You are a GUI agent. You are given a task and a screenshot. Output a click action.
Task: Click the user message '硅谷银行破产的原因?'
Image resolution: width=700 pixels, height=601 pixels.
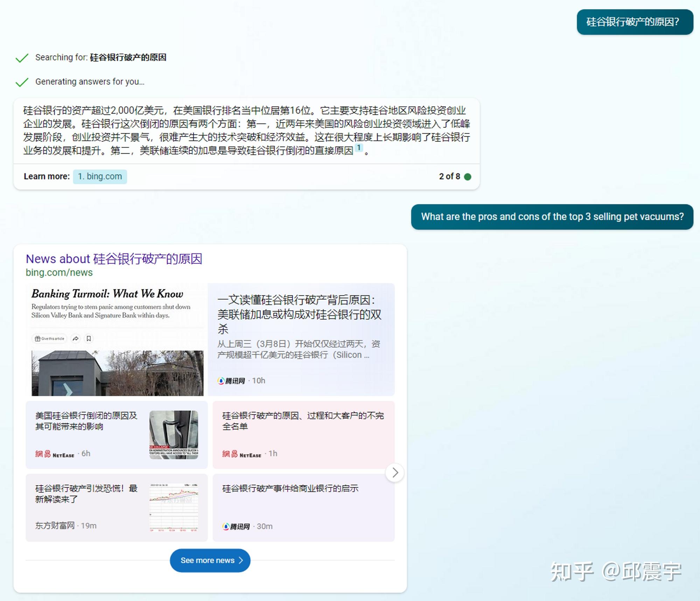pyautogui.click(x=635, y=22)
